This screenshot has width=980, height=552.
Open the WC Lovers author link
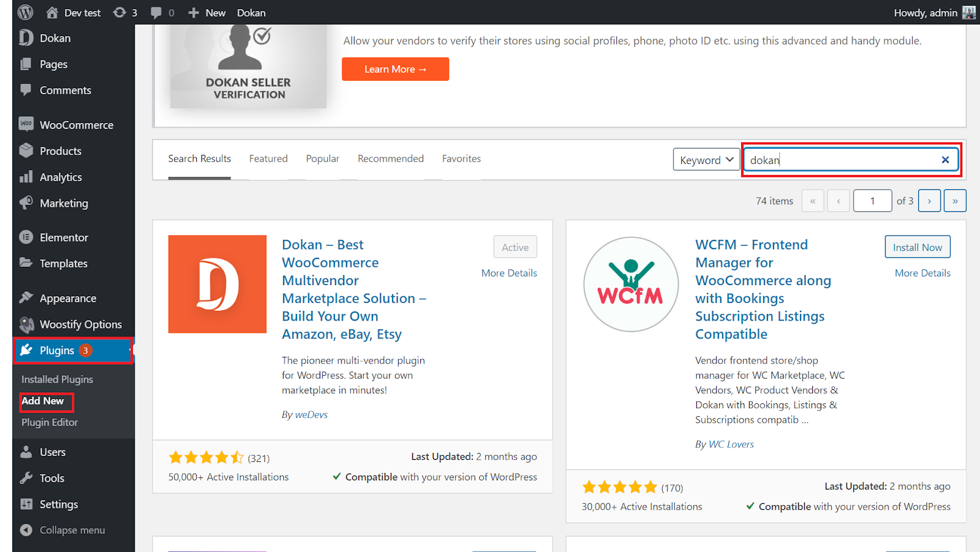pos(731,444)
